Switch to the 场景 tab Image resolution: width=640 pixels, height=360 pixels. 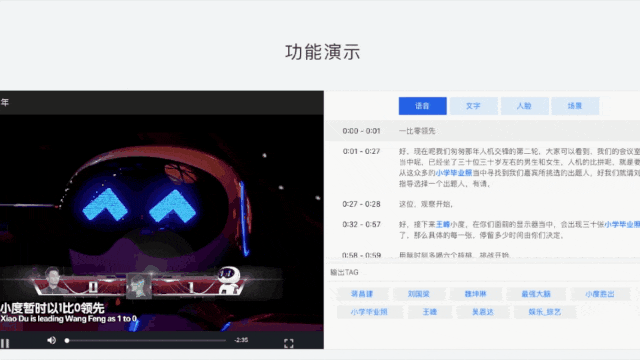pos(575,106)
